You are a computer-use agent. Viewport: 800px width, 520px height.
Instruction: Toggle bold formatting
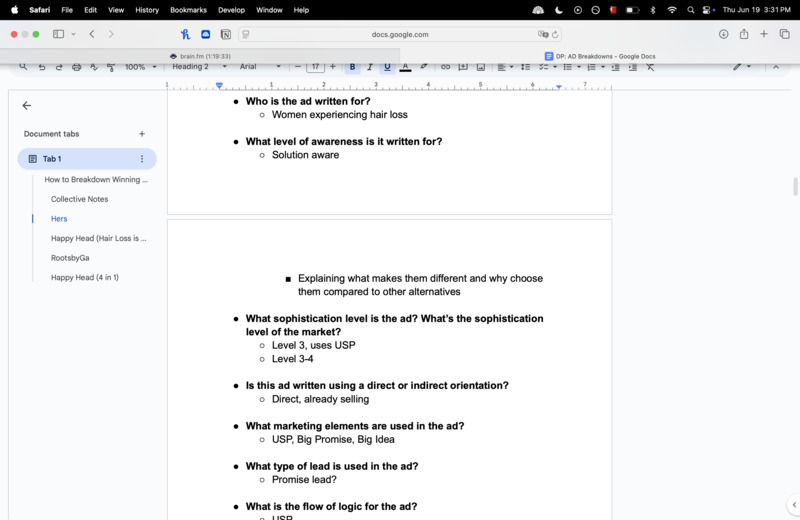(352, 67)
